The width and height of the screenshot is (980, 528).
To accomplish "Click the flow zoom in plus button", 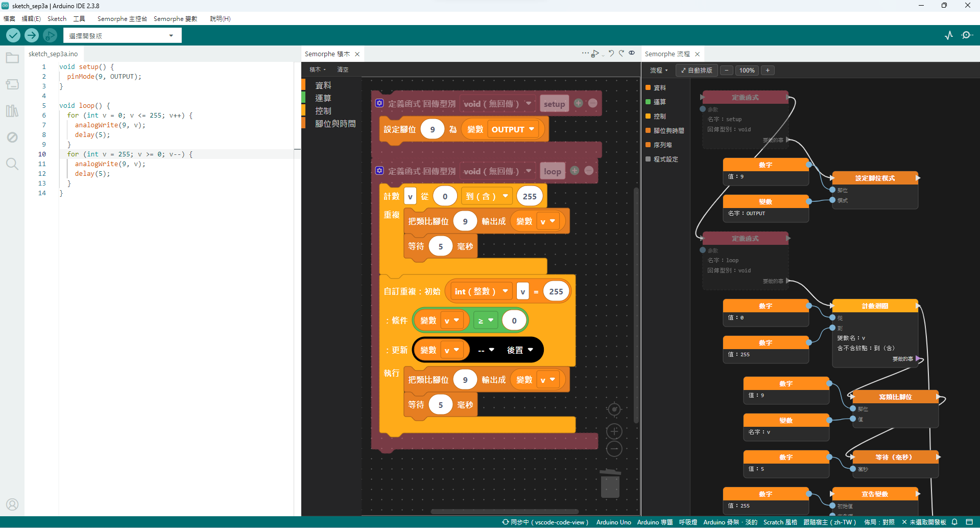I will pos(767,71).
